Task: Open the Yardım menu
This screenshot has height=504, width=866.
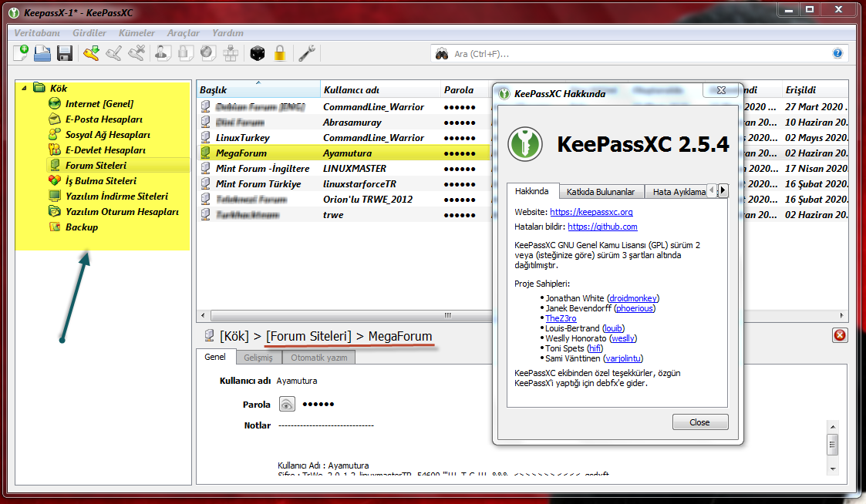Action: (x=227, y=33)
